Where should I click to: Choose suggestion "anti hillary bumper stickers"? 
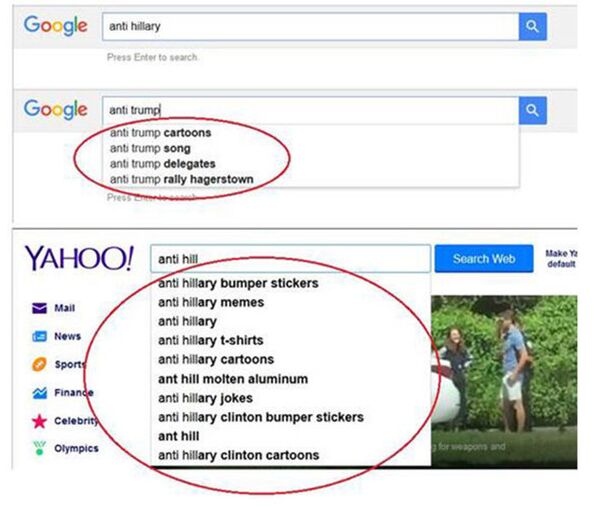click(x=238, y=283)
